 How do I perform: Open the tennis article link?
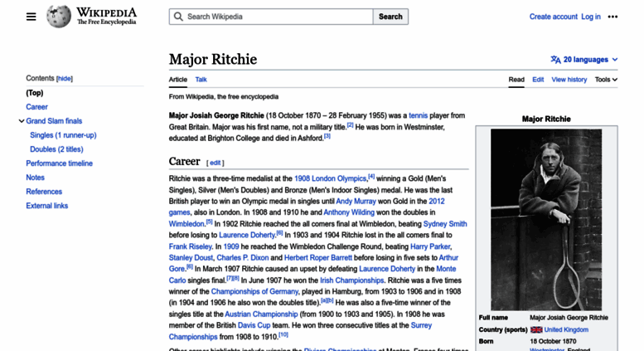click(x=418, y=115)
